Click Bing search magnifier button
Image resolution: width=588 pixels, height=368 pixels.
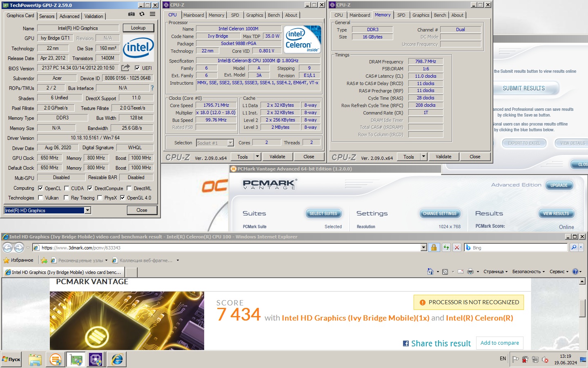tap(574, 247)
